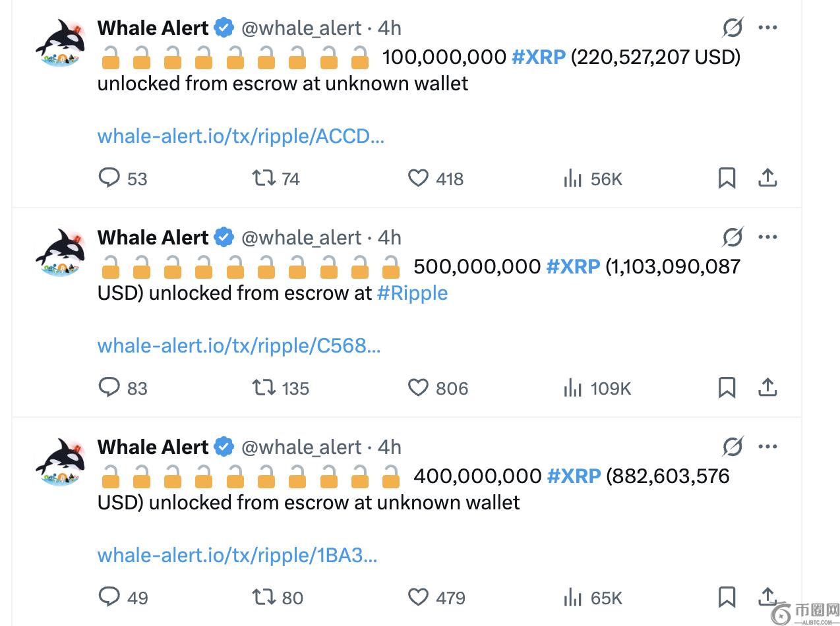View analytics of the 109K views tweet
The image size is (840, 626).
[572, 387]
